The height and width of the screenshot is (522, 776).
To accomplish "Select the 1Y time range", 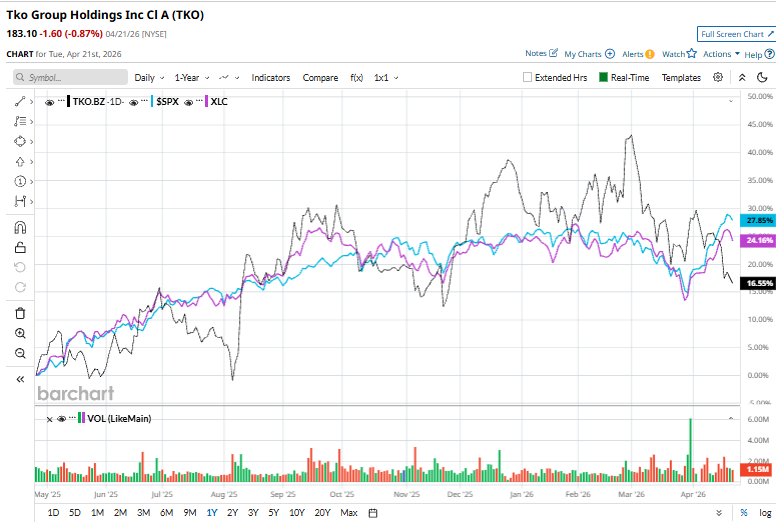I will (x=212, y=513).
